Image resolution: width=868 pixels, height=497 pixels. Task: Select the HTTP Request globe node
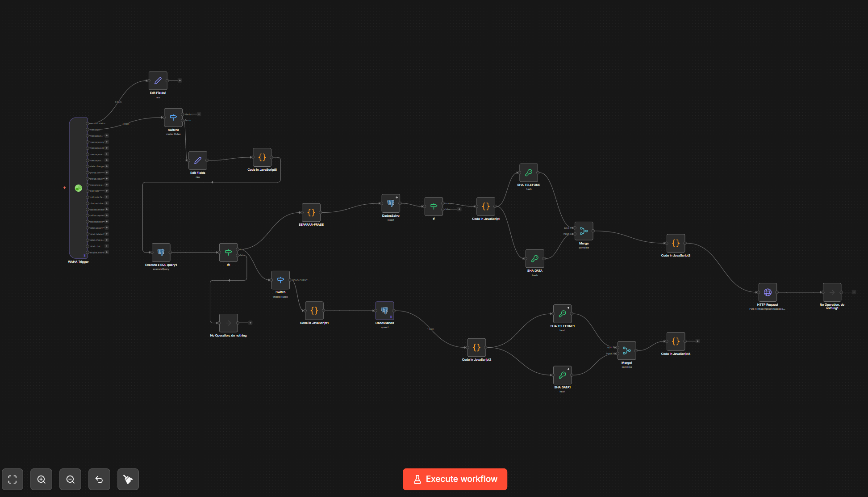click(768, 292)
